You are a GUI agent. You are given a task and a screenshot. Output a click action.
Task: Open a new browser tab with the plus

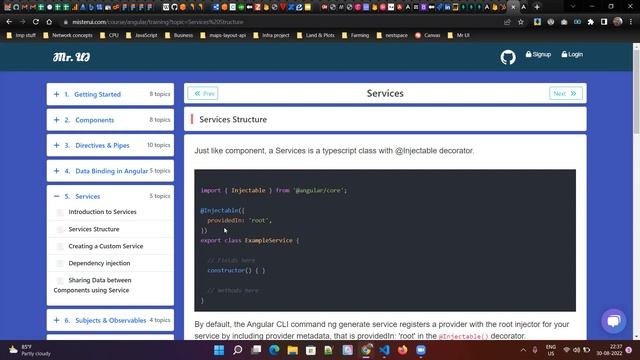pyautogui.click(x=537, y=7)
